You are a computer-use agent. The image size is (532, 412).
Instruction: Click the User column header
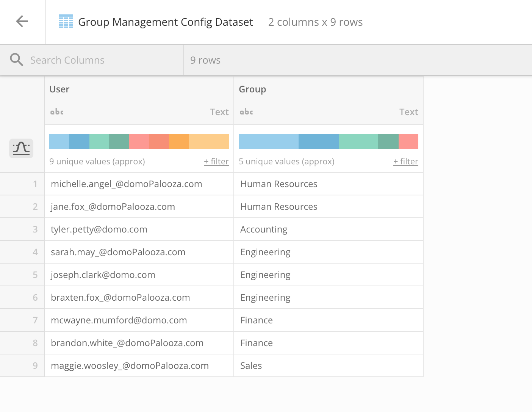tap(59, 89)
